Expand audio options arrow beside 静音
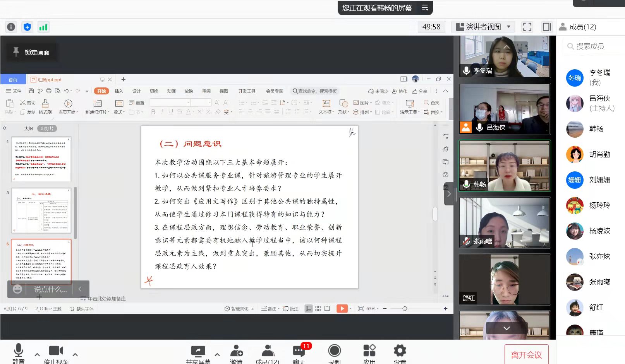625x364 pixels. [x=37, y=354]
